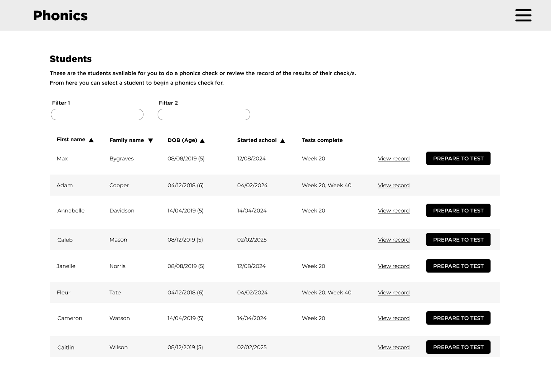Open Fleur Tate's record link

click(394, 292)
